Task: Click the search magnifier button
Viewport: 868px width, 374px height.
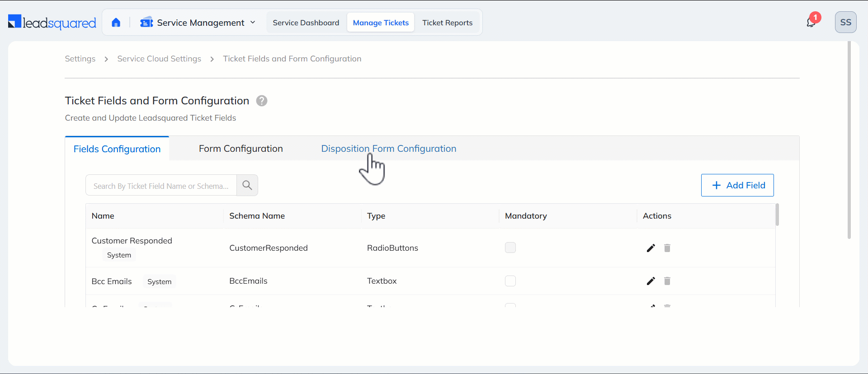Action: [247, 185]
